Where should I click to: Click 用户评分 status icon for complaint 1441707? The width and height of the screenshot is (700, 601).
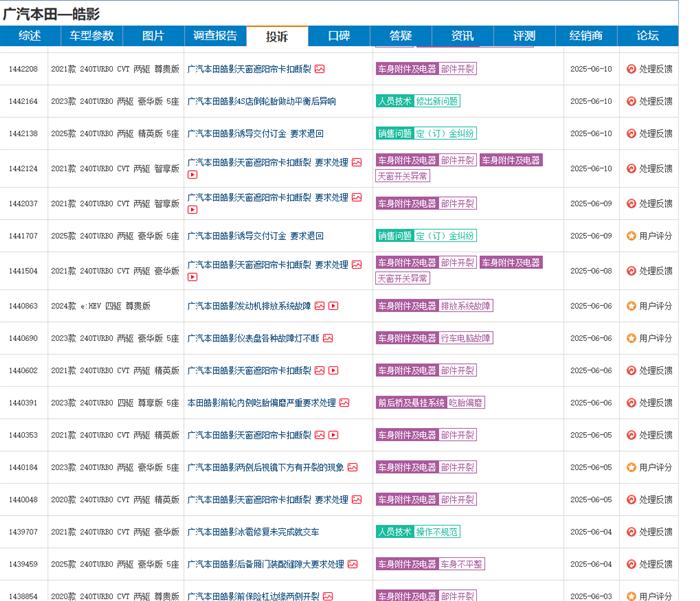click(631, 236)
